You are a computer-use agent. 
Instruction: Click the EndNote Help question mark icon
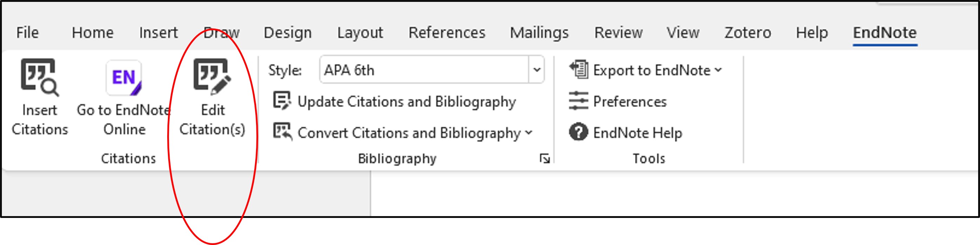click(579, 132)
